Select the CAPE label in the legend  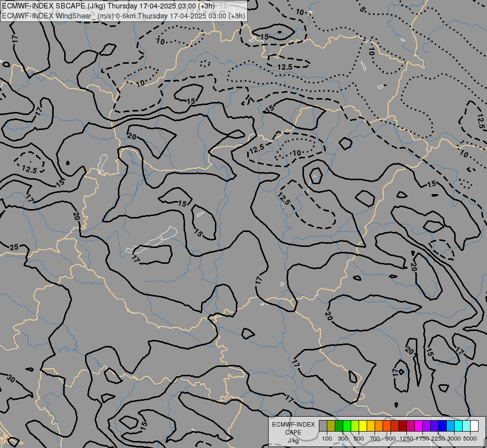click(293, 433)
